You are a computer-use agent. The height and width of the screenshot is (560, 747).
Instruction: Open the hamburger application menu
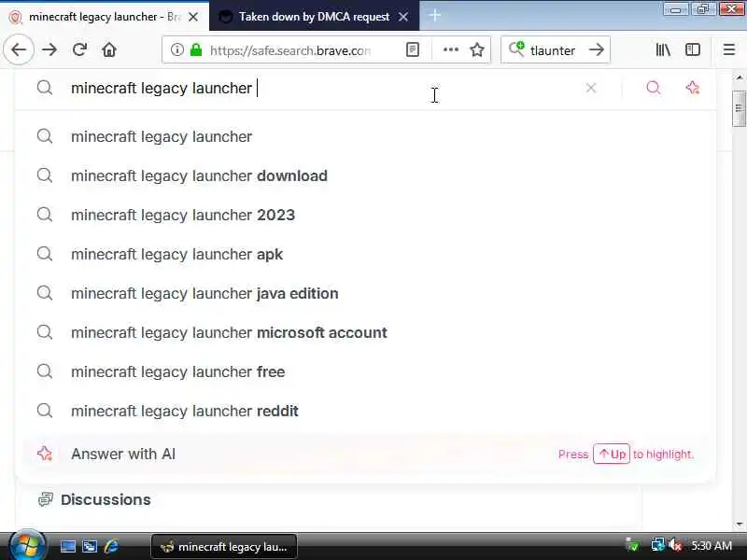(x=729, y=49)
